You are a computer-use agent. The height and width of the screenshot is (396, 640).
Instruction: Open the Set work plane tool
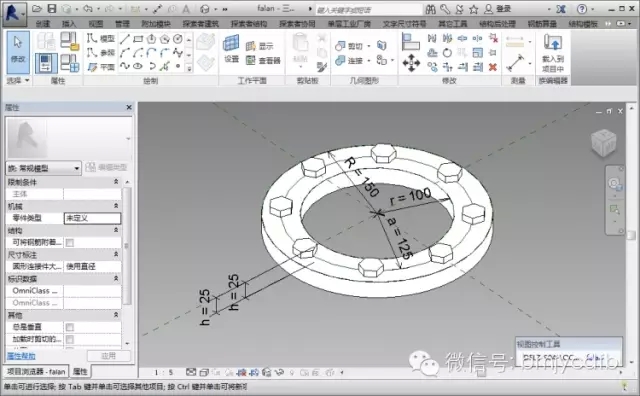(x=231, y=49)
